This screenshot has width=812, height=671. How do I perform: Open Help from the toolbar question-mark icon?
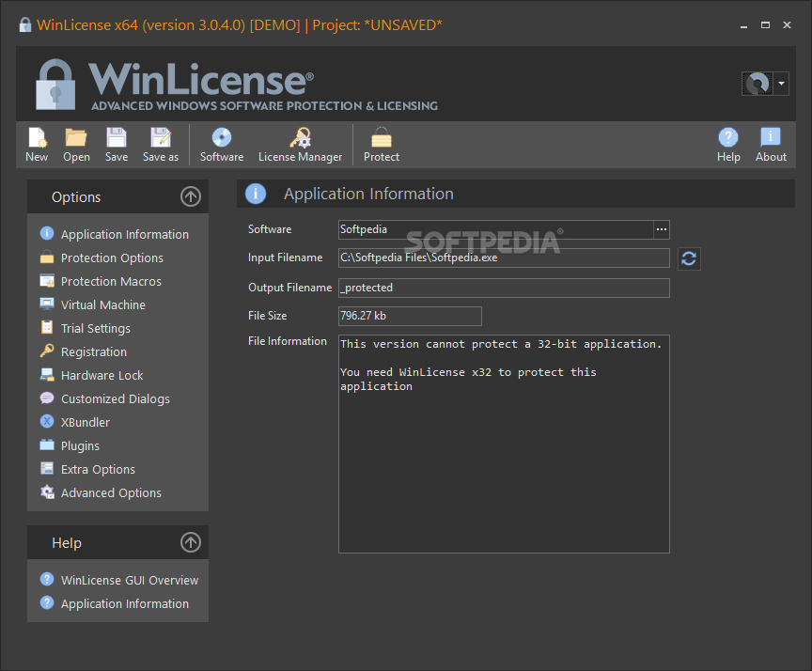tap(728, 138)
